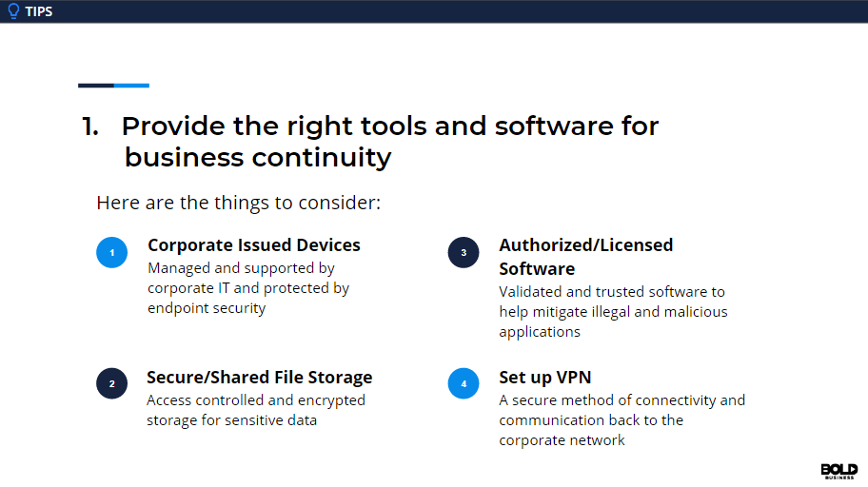868x487 pixels.
Task: Click the dark number 3 circle
Action: [x=464, y=252]
